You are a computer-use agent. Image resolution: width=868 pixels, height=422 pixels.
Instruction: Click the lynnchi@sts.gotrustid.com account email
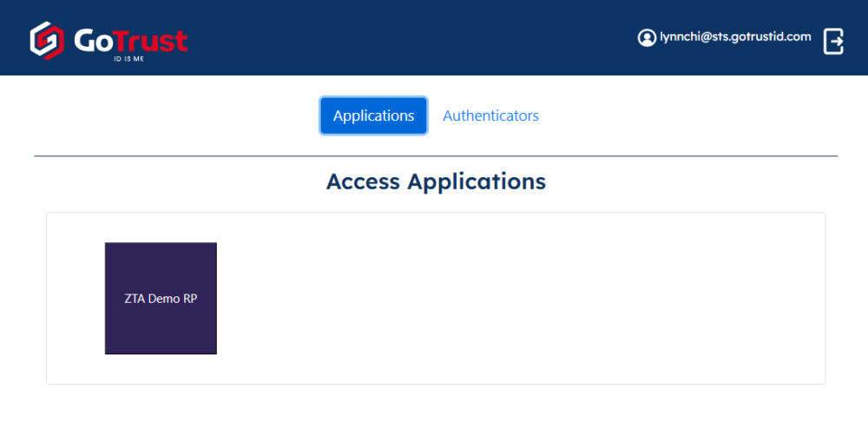point(735,36)
